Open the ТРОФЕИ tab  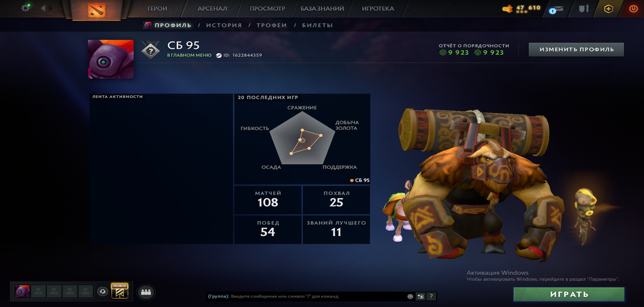pos(272,25)
